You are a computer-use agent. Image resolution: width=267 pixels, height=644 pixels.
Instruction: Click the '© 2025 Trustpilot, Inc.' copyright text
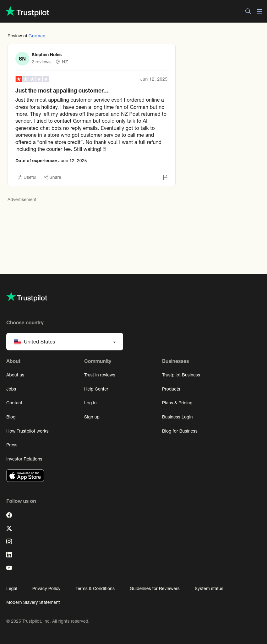pyautogui.click(x=48, y=621)
